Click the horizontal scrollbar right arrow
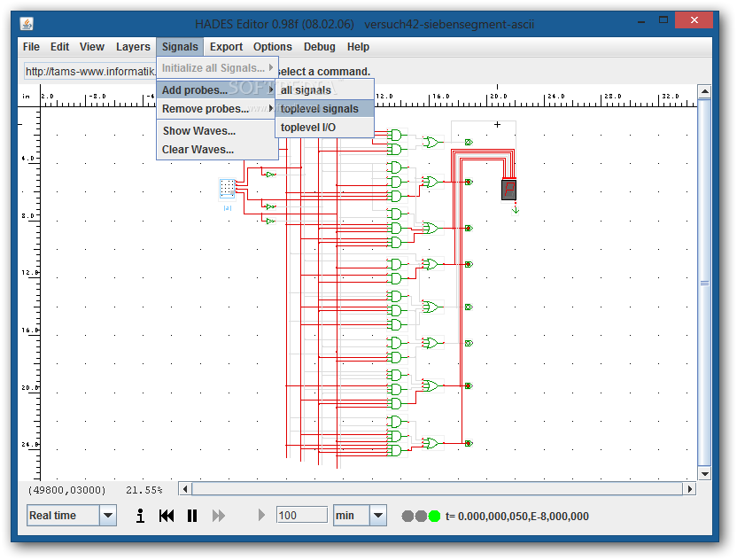This screenshot has width=737, height=560. [x=689, y=489]
